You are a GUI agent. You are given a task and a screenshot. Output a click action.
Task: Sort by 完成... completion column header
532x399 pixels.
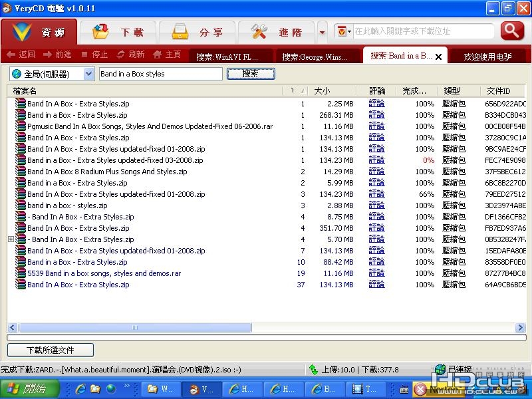[x=417, y=91]
